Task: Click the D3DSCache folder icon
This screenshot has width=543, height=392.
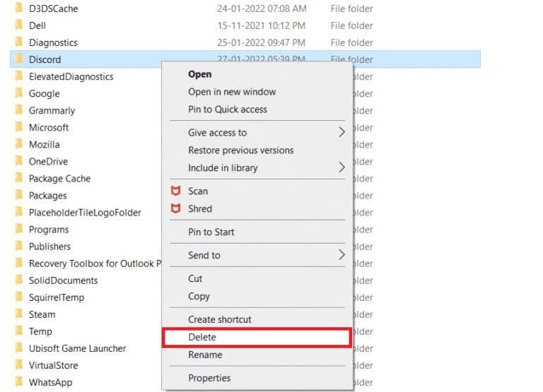Action: pos(19,8)
